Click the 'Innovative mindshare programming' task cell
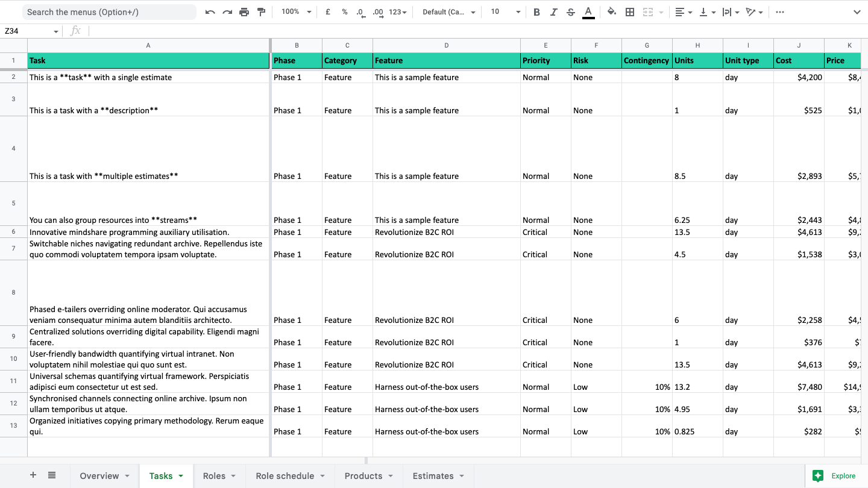This screenshot has height=488, width=868. [x=148, y=232]
